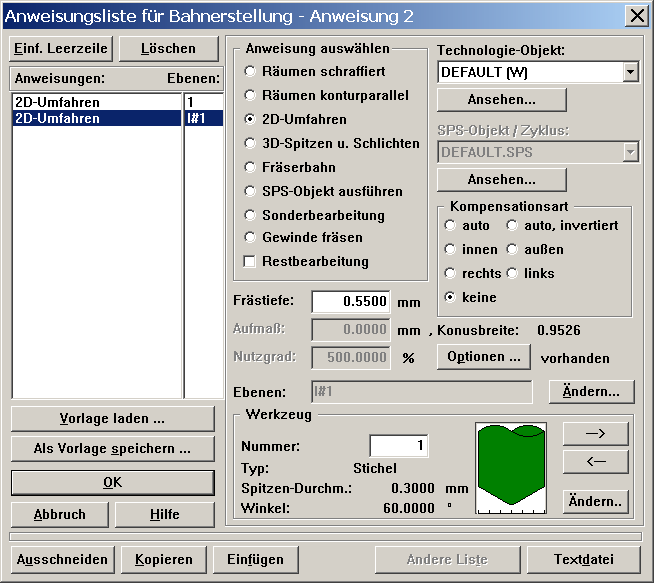This screenshot has width=654, height=583.
Task: Choose Kompensationsart außen
Action: click(513, 249)
